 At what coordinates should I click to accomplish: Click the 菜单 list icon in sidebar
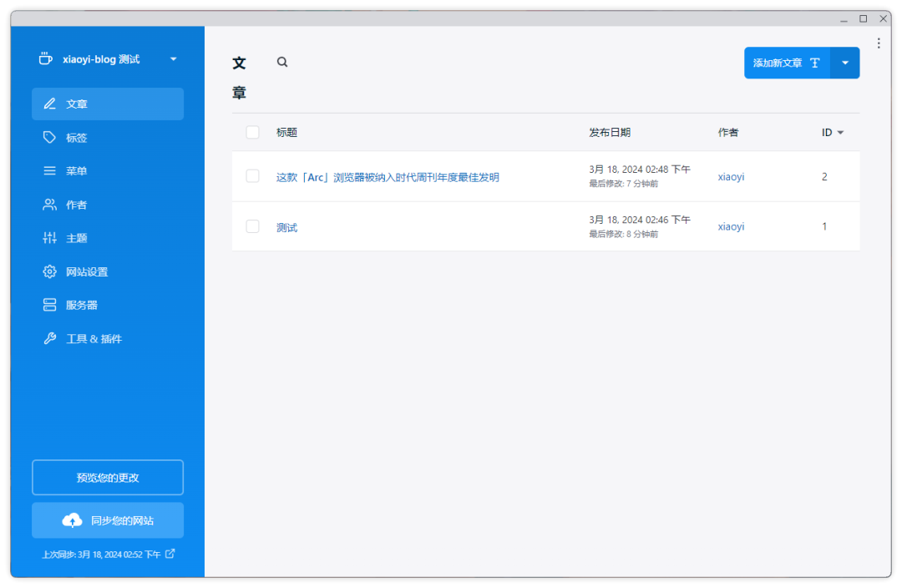(50, 170)
